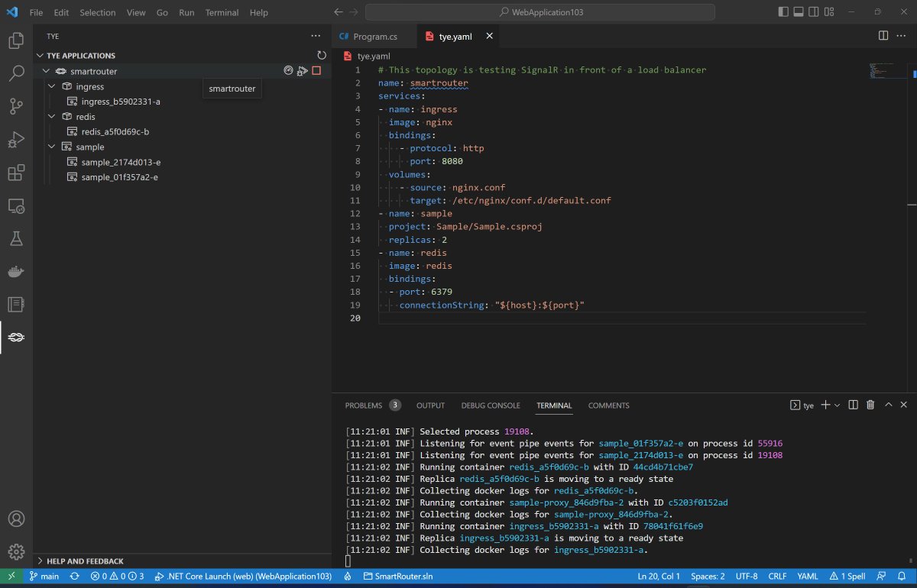Open the Run and Debug view
Viewport: 917px width, 588px height.
pos(16,140)
